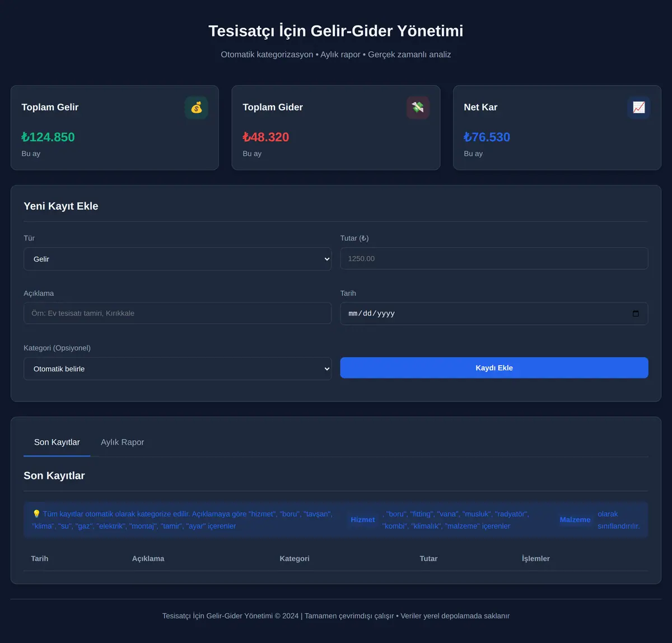Select the Tarih date input field
Screen dimensions: 672x643
pyautogui.click(x=494, y=314)
